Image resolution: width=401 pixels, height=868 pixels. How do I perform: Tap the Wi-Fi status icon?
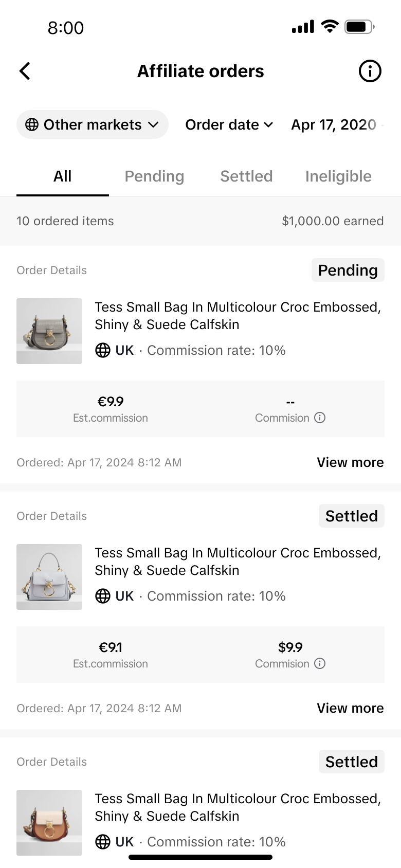point(330,27)
